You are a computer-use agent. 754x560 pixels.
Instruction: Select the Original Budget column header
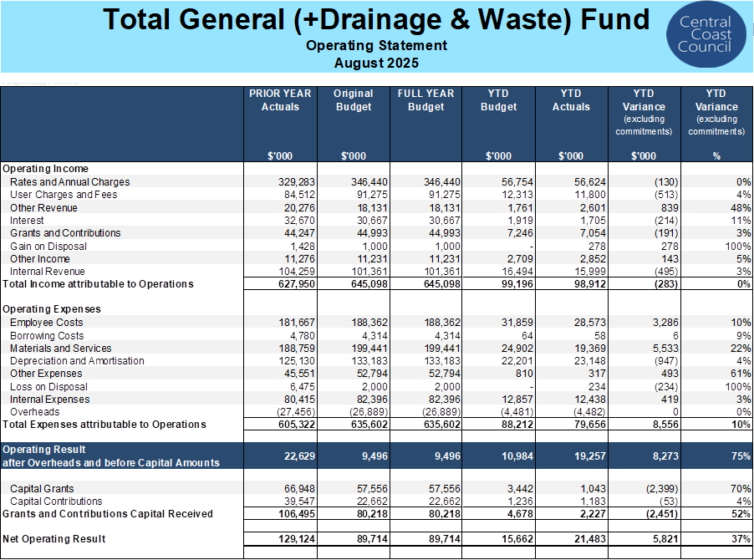pyautogui.click(x=353, y=100)
